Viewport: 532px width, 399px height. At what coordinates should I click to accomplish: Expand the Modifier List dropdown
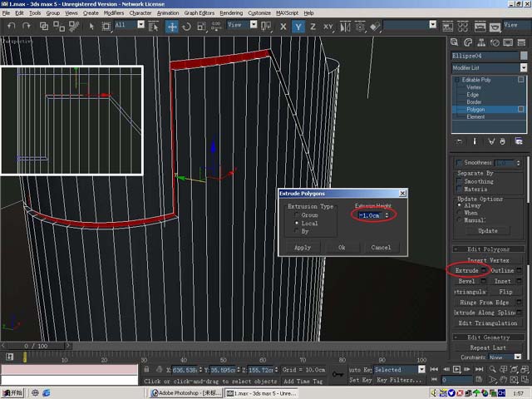(x=524, y=67)
